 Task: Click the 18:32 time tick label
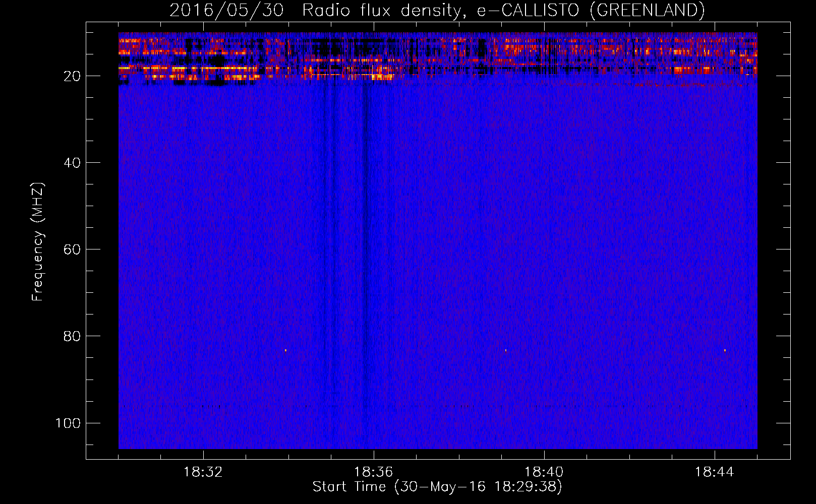(203, 472)
